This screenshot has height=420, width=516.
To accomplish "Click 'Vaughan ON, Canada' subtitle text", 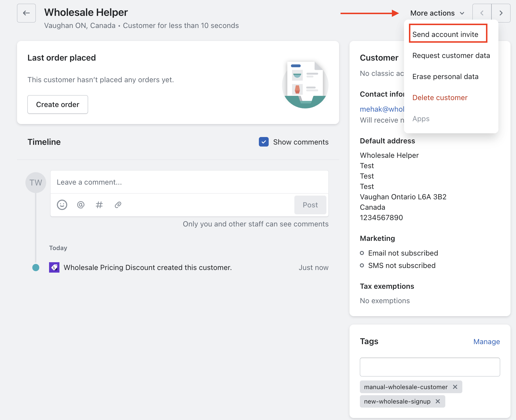I will coord(80,25).
